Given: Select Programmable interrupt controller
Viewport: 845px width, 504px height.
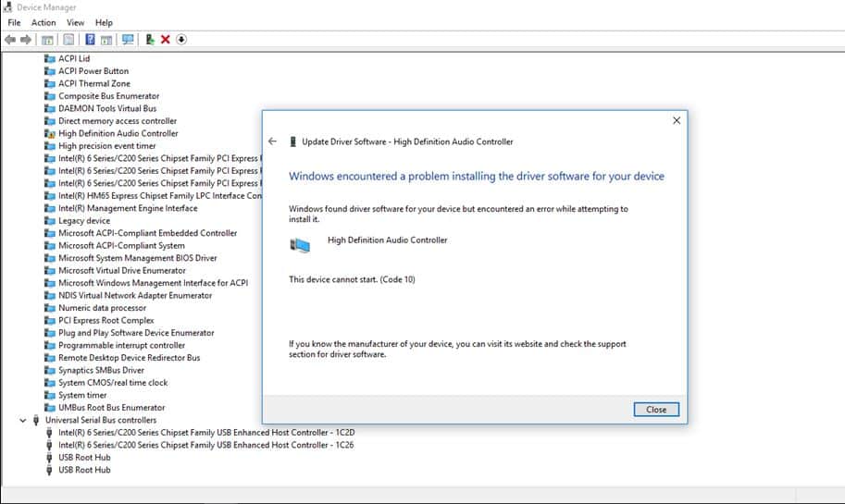Looking at the screenshot, I should pyautogui.click(x=122, y=345).
